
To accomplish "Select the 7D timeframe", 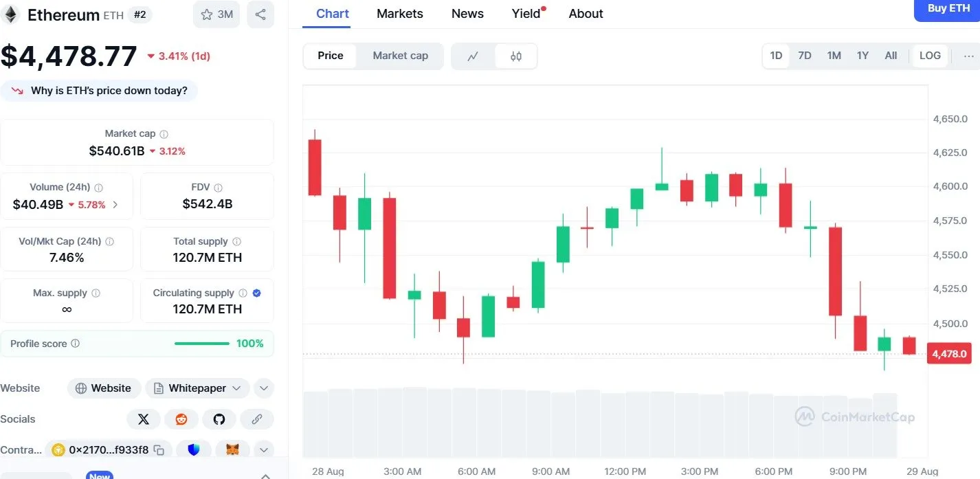I will (x=804, y=56).
